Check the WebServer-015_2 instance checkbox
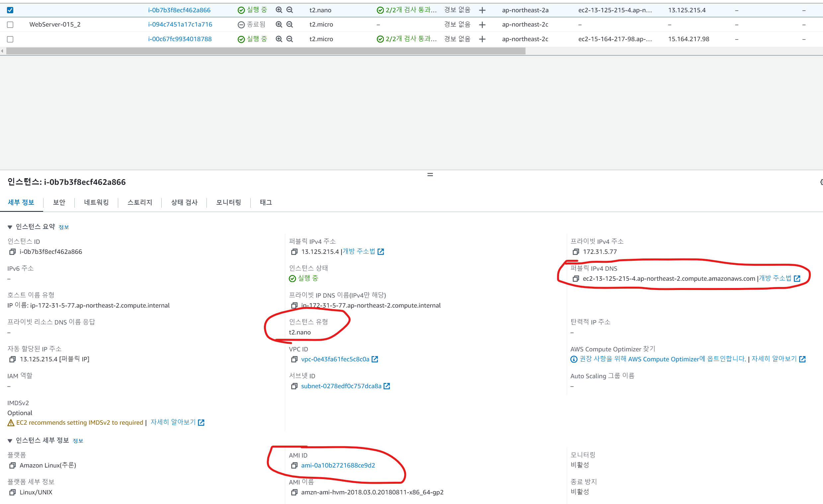823x504 pixels. tap(10, 24)
